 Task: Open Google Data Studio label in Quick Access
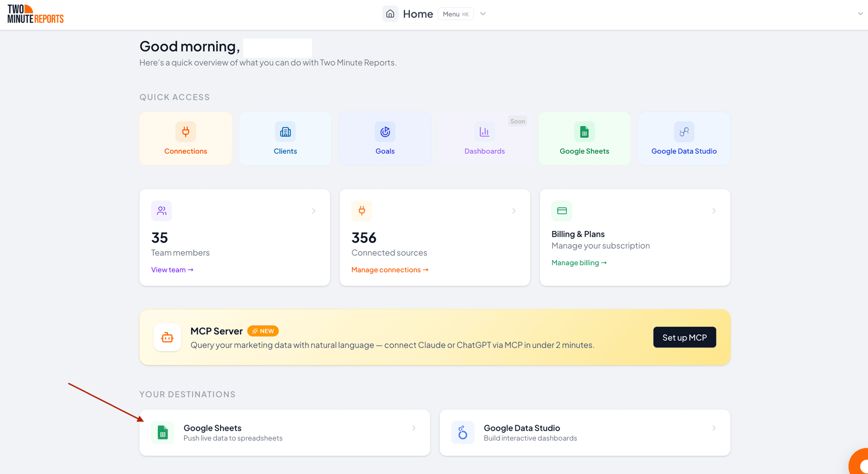[x=684, y=151]
